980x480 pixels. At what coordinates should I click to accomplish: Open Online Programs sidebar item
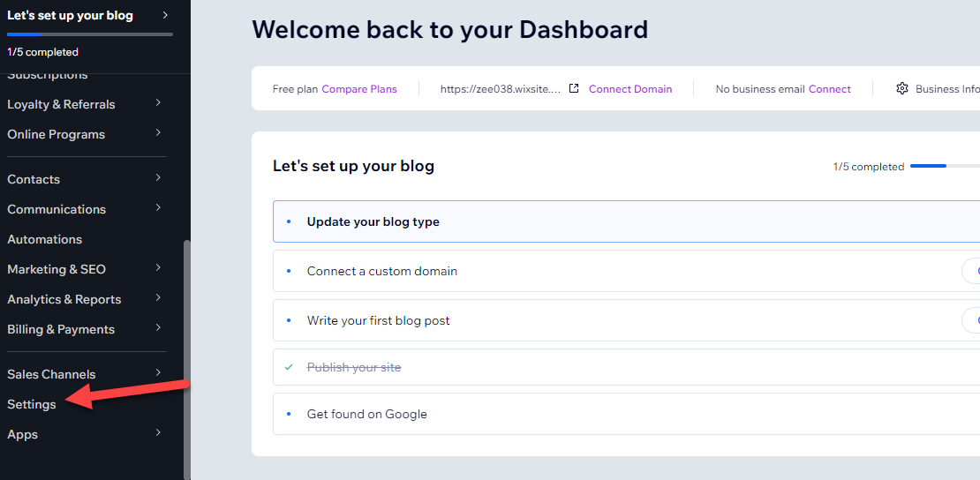[x=56, y=134]
